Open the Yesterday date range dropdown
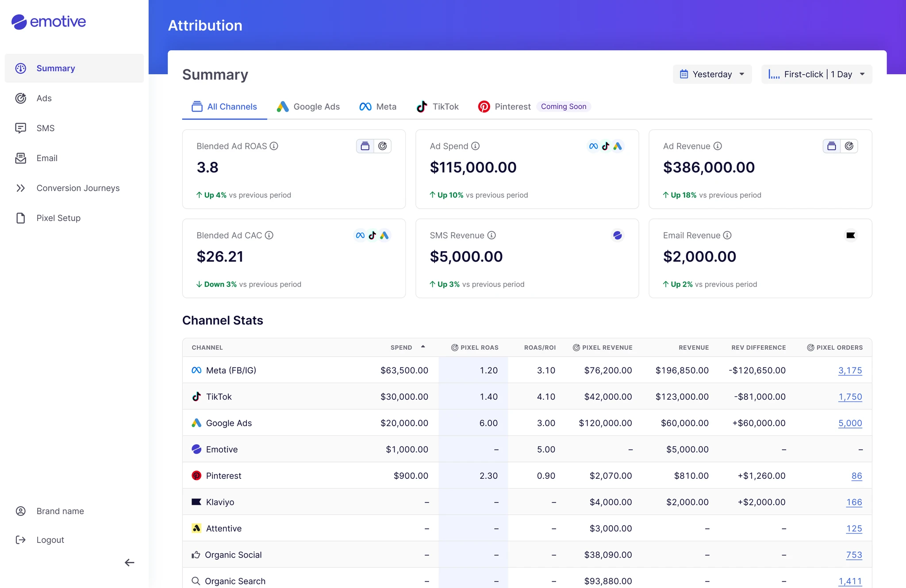Viewport: 906px width, 588px height. pyautogui.click(x=712, y=74)
